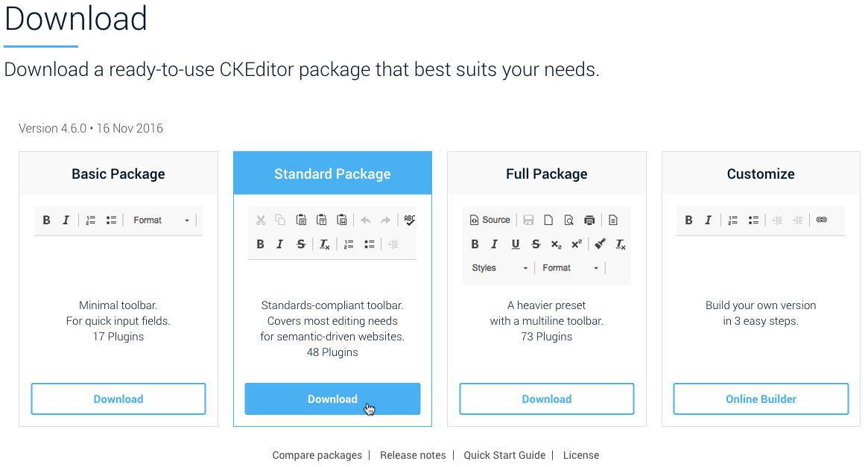Select Paste from Word in Standard Package toolbar

[x=342, y=220]
